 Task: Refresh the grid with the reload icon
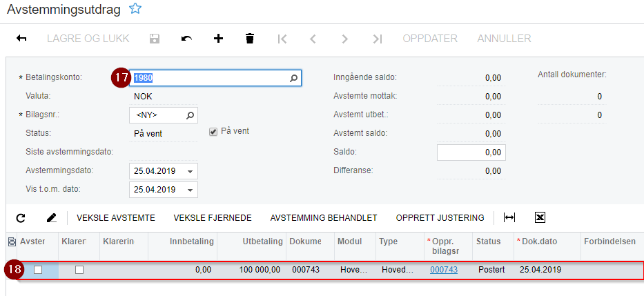pos(21,218)
